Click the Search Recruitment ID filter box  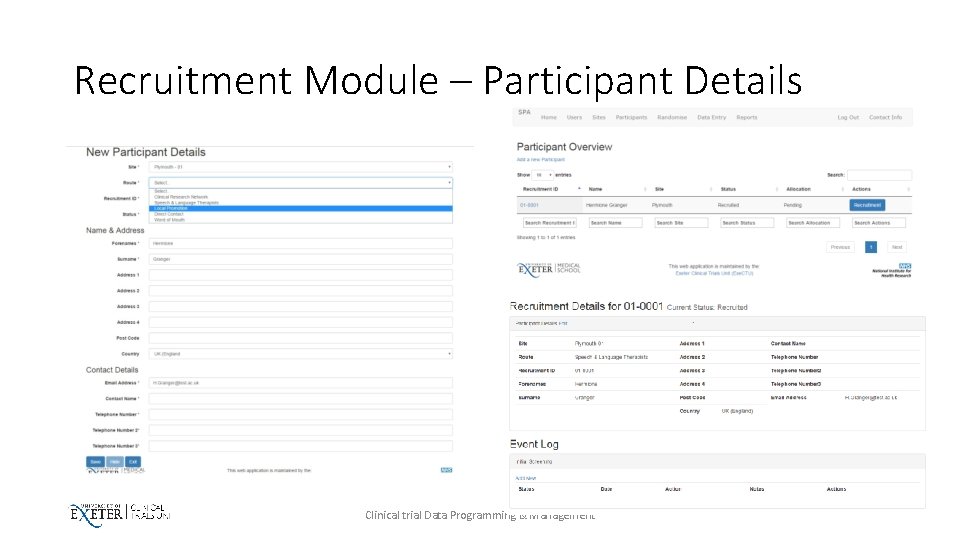tap(549, 223)
